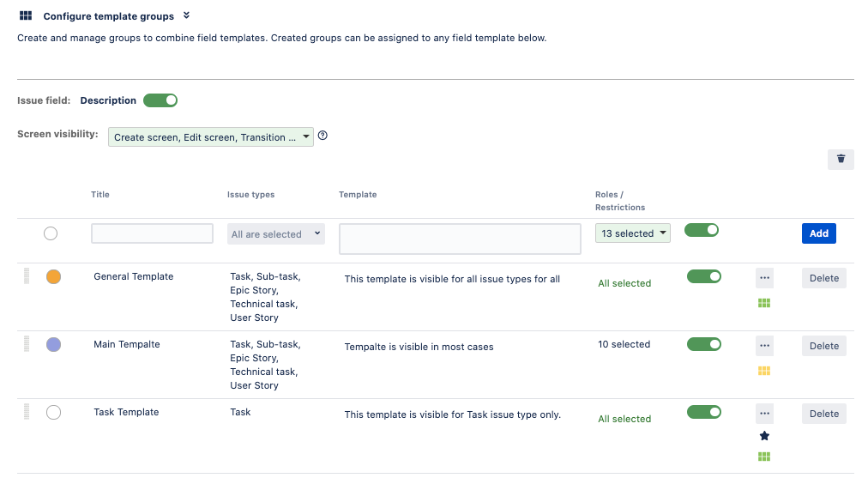Click Task Template's All selected roles

tap(624, 419)
